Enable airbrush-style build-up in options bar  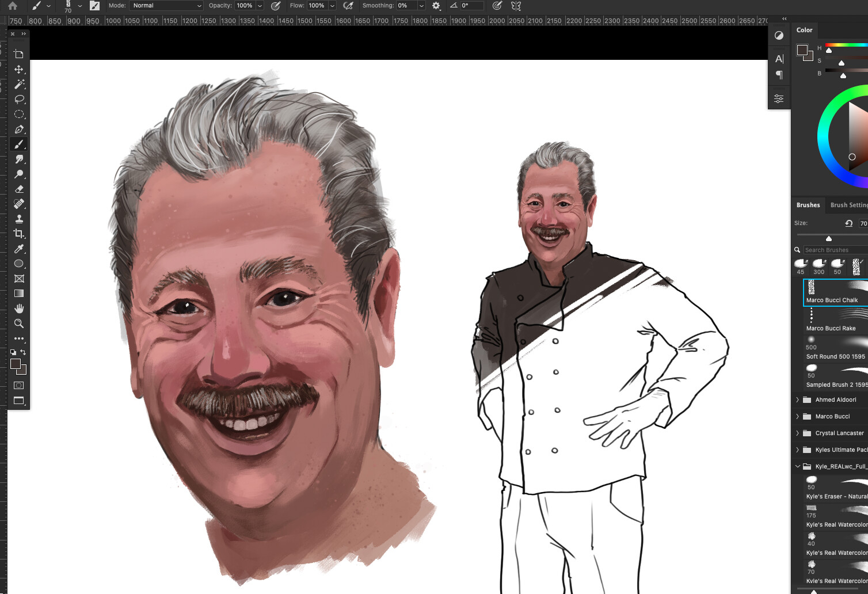coord(348,6)
